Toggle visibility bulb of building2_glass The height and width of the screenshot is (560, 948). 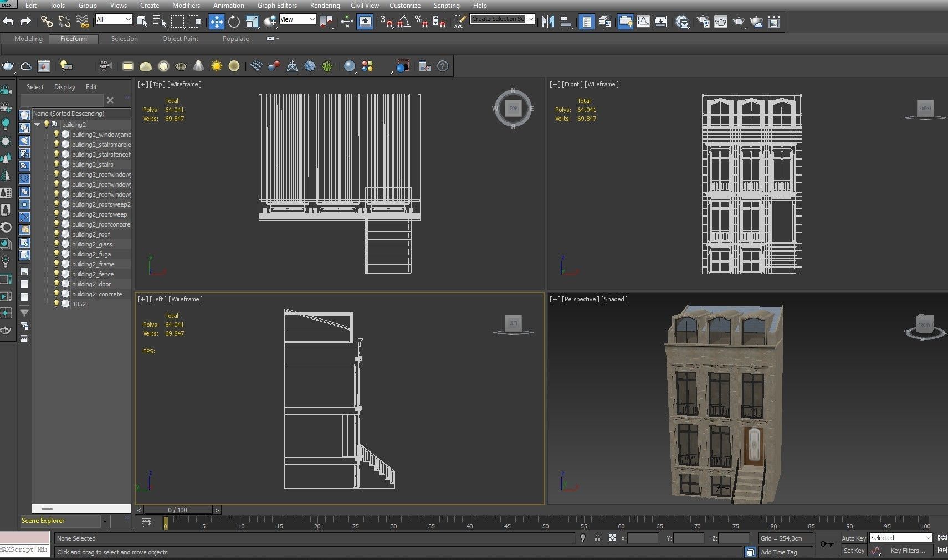coord(56,244)
